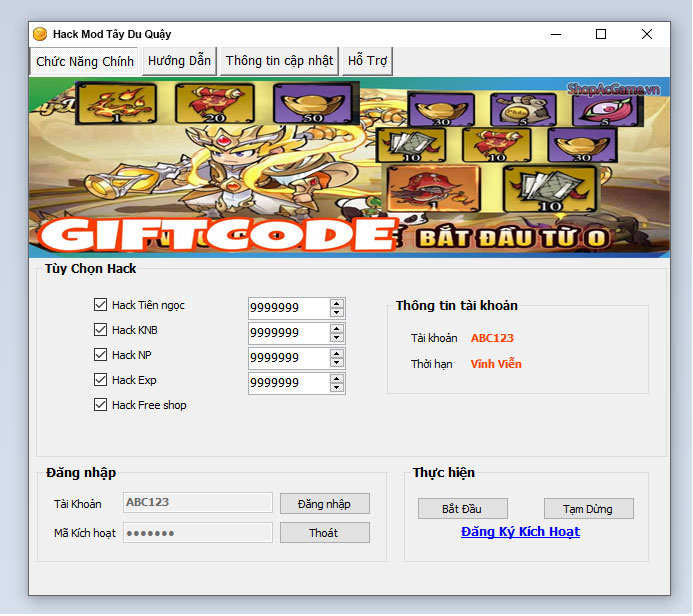The height and width of the screenshot is (616, 693).
Task: Click the red cloth item icon labeled 20
Action: [214, 104]
